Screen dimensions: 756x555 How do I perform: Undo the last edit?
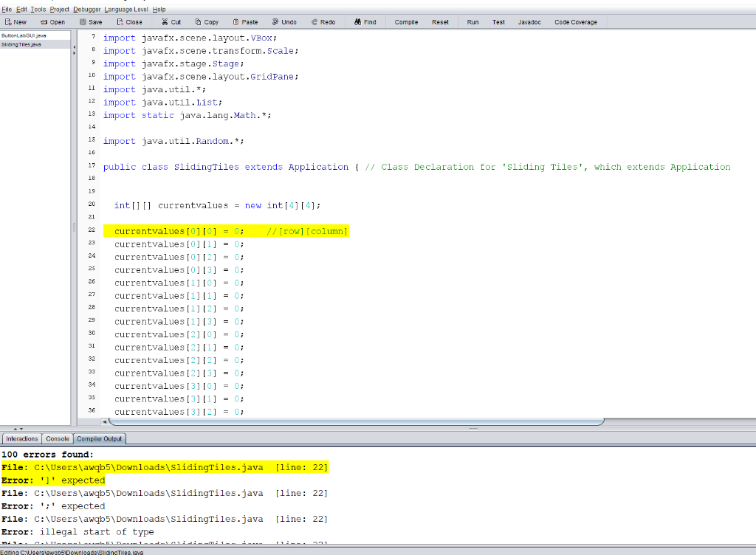tap(284, 22)
